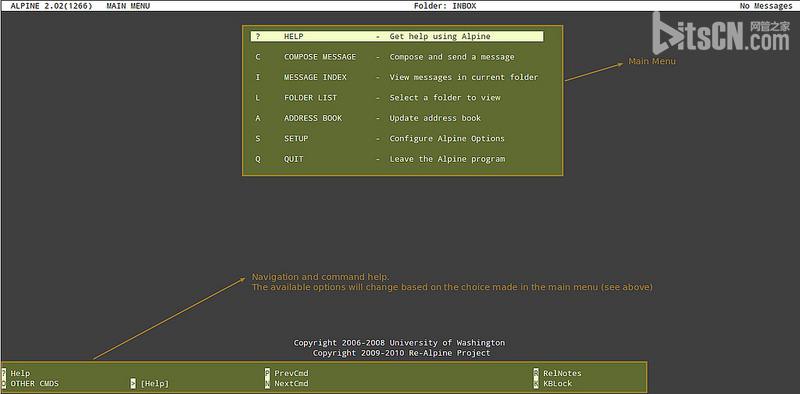
Task: Click 'Get help using Alpine' description
Action: click(440, 36)
